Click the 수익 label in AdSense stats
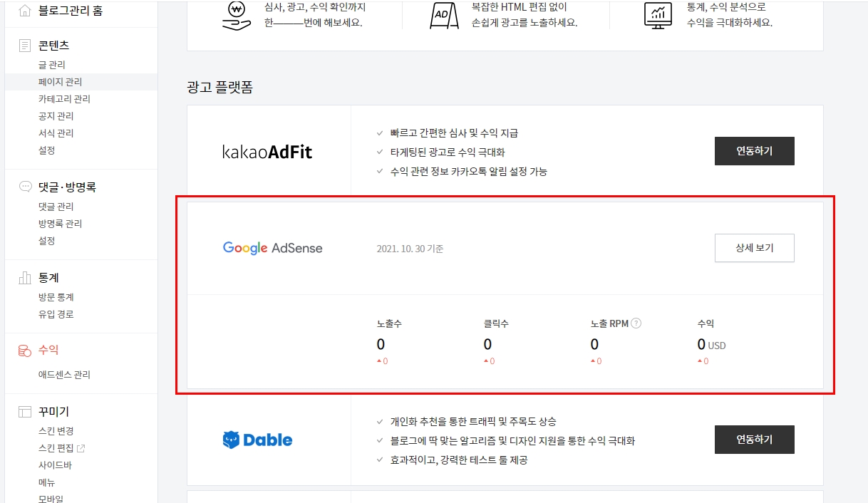This screenshot has height=503, width=868. click(706, 323)
